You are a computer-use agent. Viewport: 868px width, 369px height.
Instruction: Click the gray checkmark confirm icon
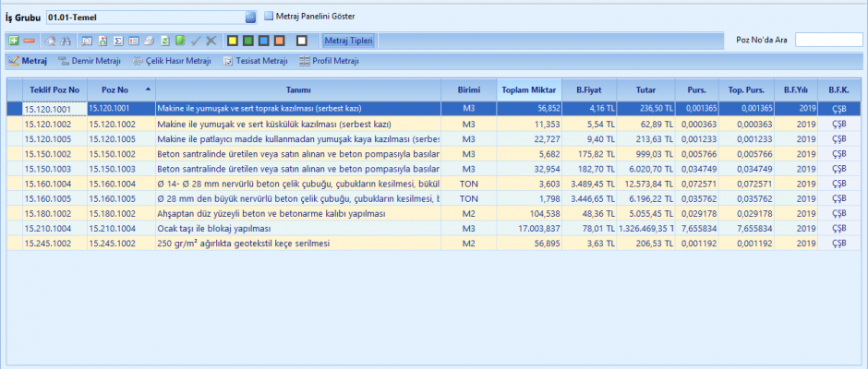(196, 41)
